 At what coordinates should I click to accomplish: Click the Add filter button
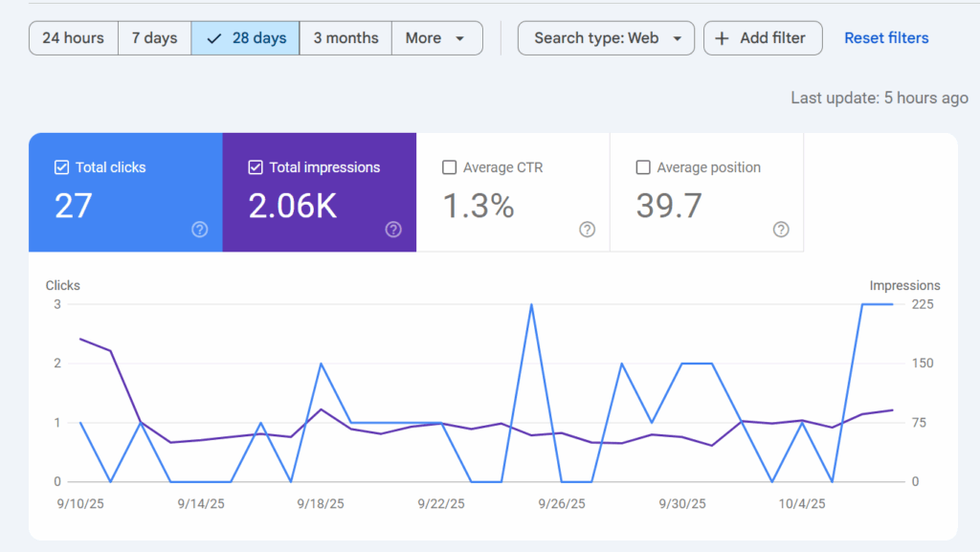click(762, 38)
